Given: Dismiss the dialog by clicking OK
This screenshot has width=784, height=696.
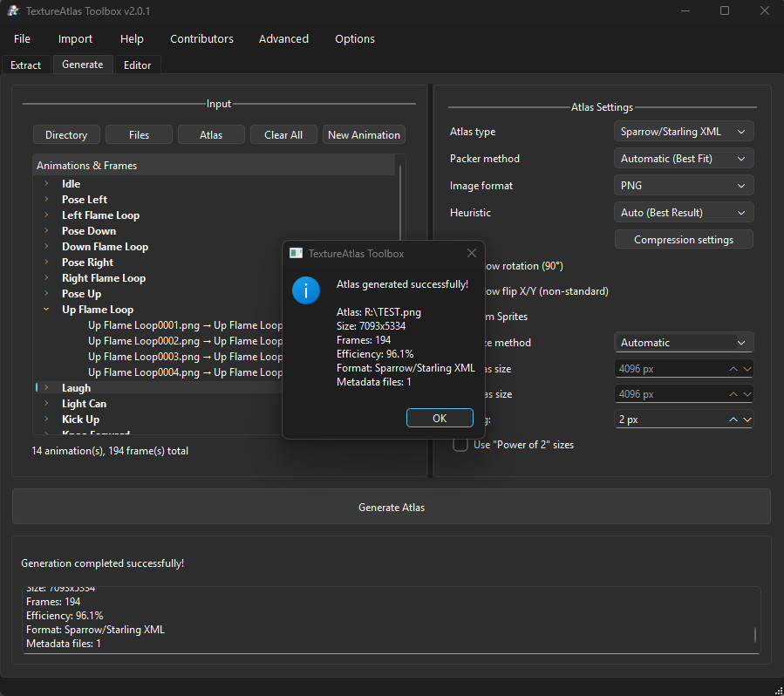Looking at the screenshot, I should tap(440, 418).
